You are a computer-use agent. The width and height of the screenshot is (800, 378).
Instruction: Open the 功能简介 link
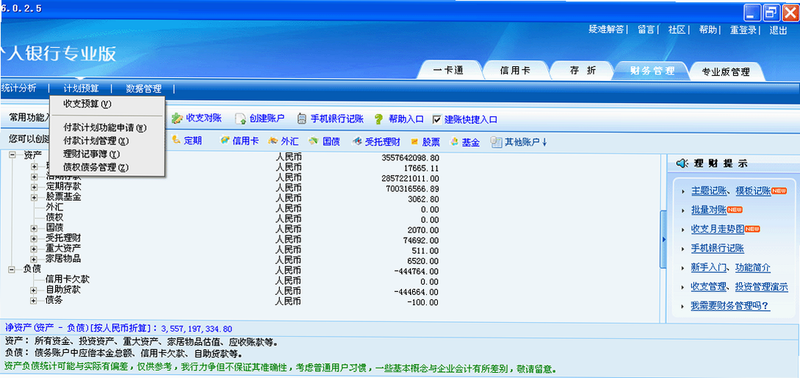753,268
